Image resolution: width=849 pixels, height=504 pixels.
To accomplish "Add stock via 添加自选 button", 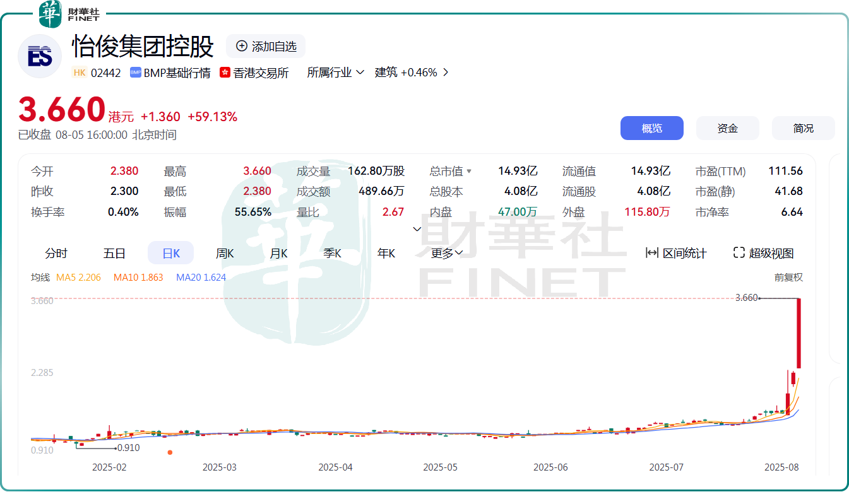I will pos(266,46).
